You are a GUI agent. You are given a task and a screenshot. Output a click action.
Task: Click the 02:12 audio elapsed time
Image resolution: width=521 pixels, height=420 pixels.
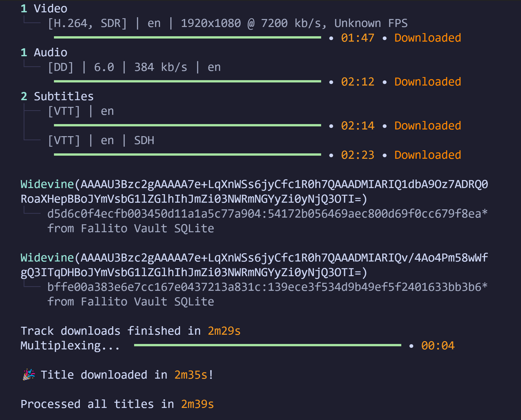pos(358,82)
